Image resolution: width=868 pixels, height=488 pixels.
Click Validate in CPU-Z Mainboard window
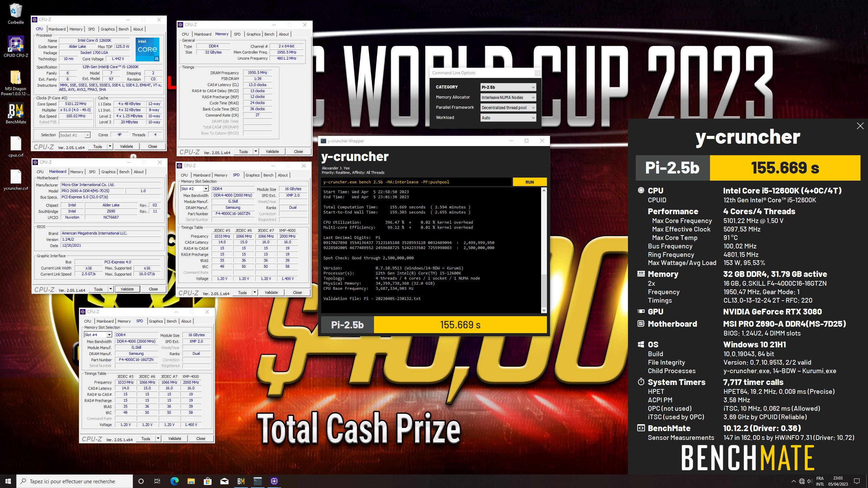127,289
